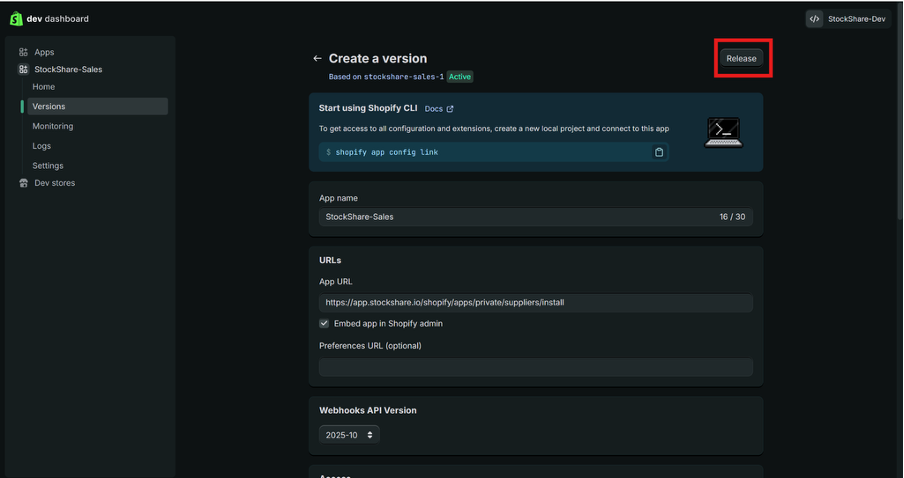Navigate to Home in the sidebar
Image resolution: width=904 pixels, height=478 pixels.
[x=43, y=87]
